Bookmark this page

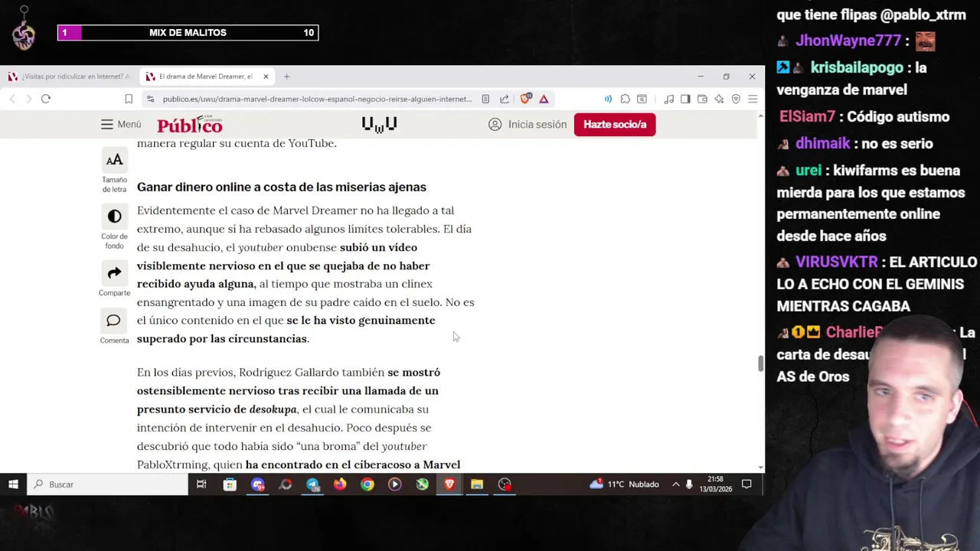point(129,99)
